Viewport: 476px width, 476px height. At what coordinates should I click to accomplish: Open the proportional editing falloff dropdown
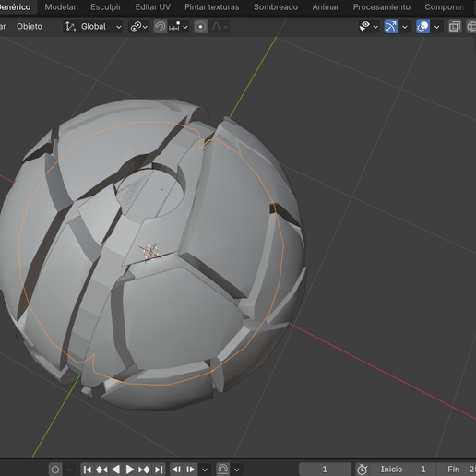tap(220, 27)
